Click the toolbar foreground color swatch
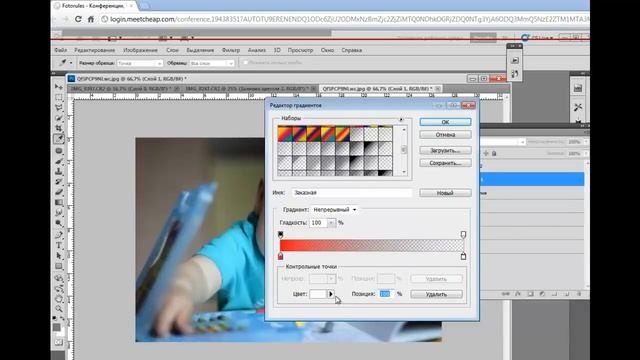The width and height of the screenshot is (640, 360). point(56,327)
